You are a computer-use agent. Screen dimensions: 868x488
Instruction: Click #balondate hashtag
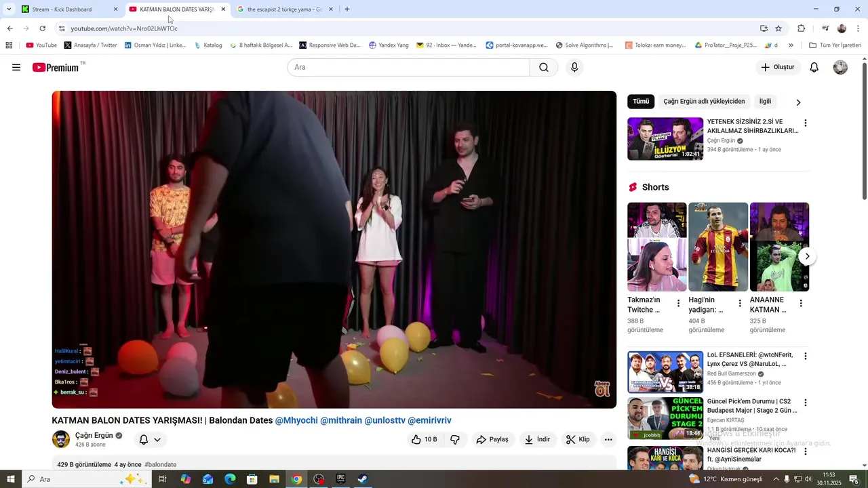(x=161, y=465)
